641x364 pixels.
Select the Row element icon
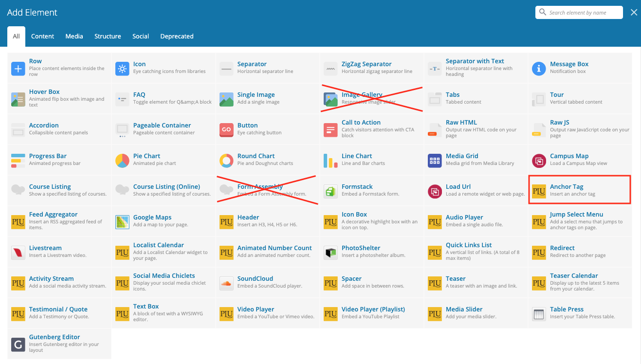click(x=18, y=69)
